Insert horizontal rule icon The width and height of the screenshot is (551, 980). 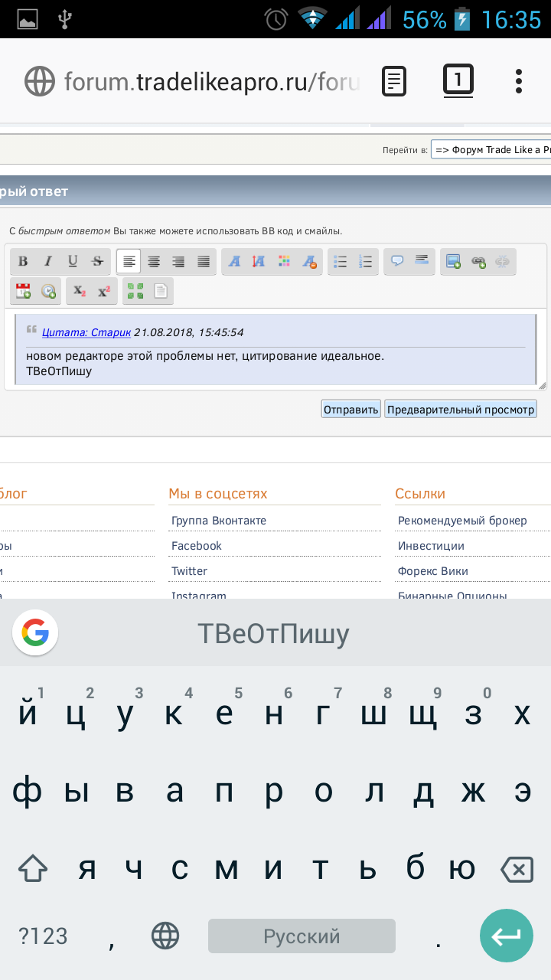click(x=422, y=262)
